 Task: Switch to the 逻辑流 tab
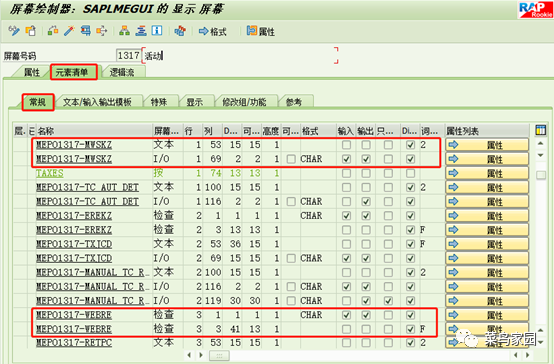tap(122, 72)
